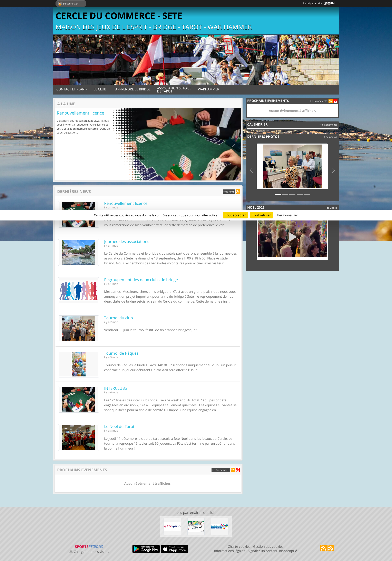The width and height of the screenshot is (392, 561).
Task: Open Association Setoise de Tarot page
Action: 174,90
